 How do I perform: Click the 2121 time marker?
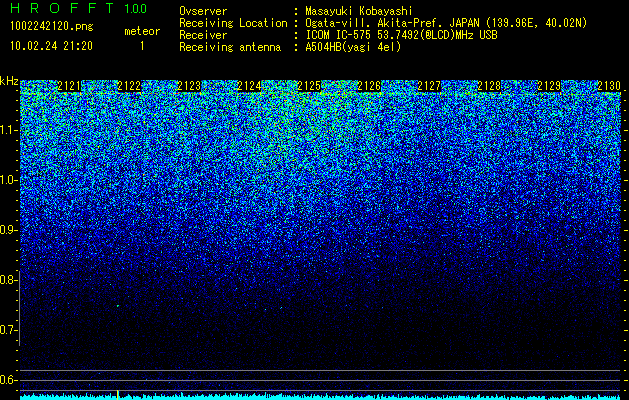pos(69,86)
